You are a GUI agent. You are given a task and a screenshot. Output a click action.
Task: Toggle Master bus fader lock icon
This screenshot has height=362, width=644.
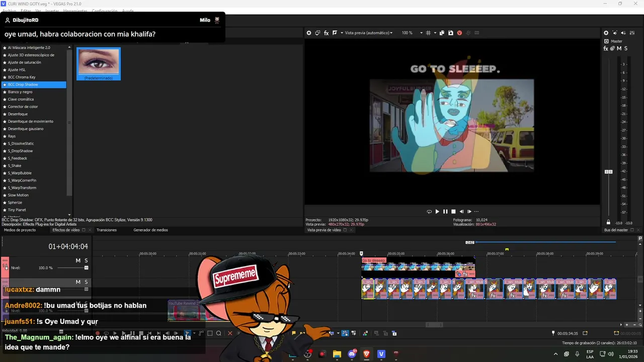608,222
